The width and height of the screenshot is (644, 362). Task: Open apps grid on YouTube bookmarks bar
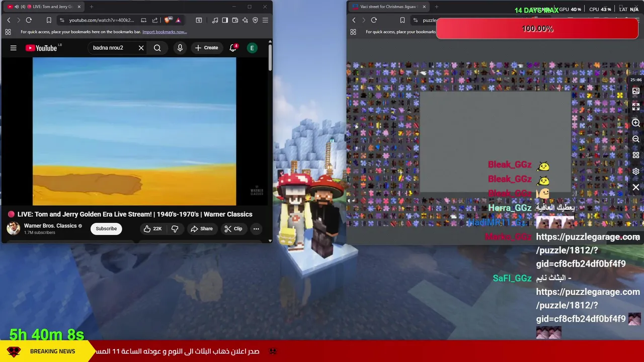(x=8, y=32)
